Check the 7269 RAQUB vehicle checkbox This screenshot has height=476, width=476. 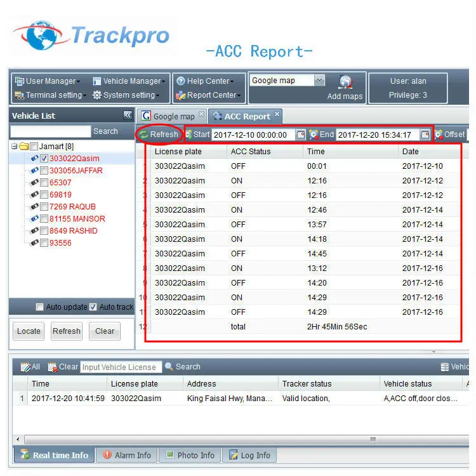click(x=44, y=207)
